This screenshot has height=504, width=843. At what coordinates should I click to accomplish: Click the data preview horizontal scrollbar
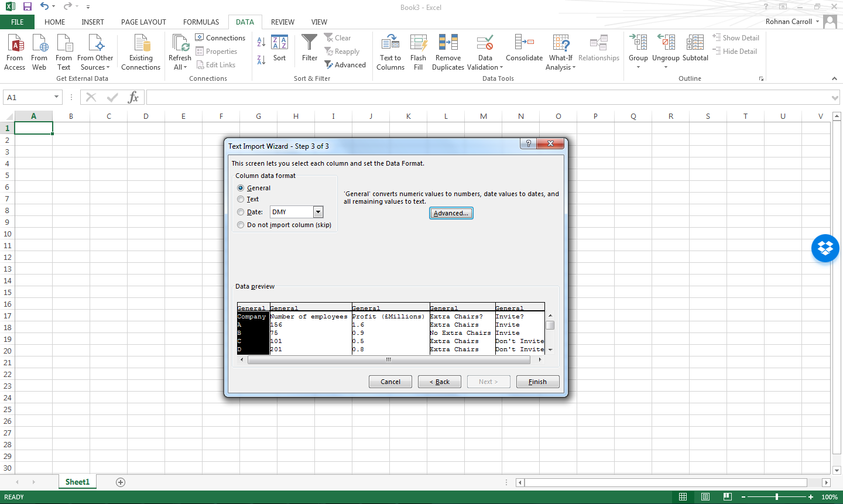[388, 360]
